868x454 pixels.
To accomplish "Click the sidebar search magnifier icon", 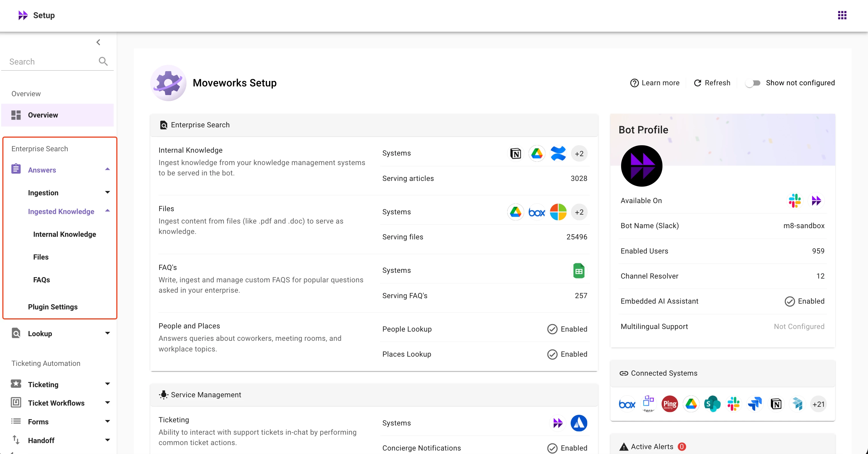I will click(x=103, y=61).
